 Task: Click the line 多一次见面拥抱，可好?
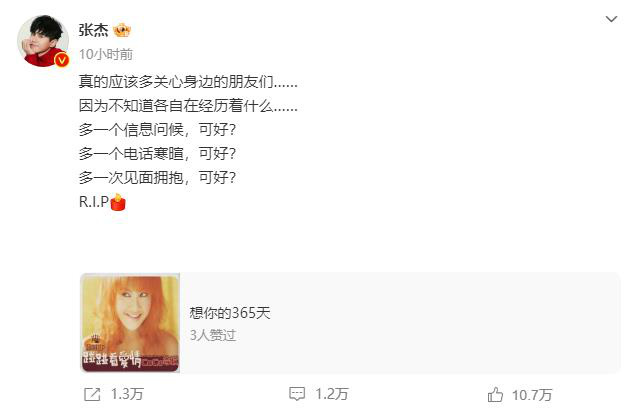tap(157, 178)
